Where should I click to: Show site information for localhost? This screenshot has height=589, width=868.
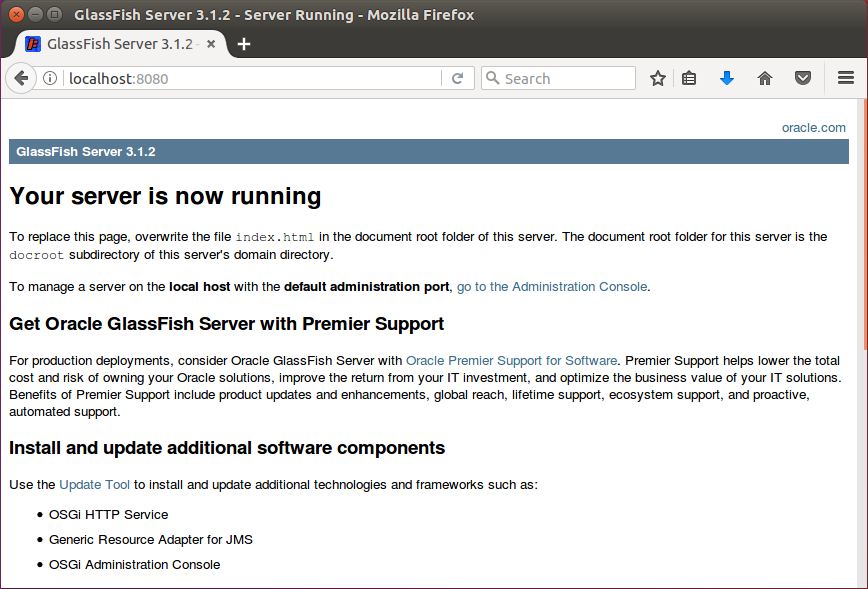tap(50, 78)
